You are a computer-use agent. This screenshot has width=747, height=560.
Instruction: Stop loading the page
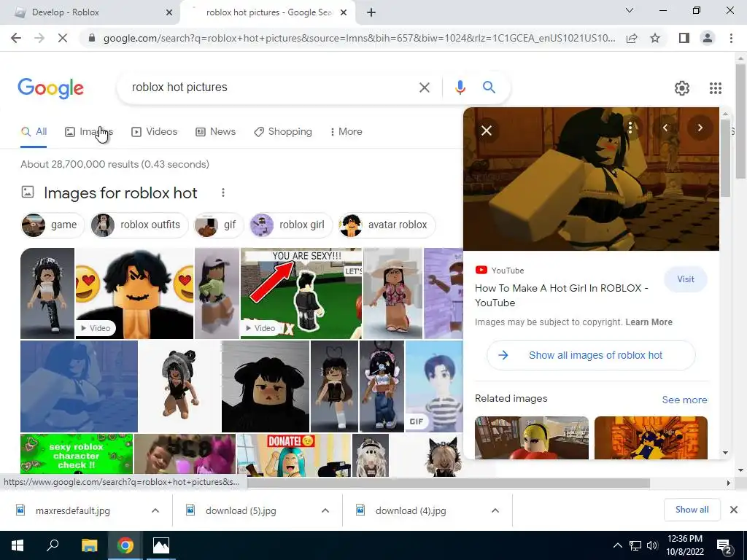[63, 38]
